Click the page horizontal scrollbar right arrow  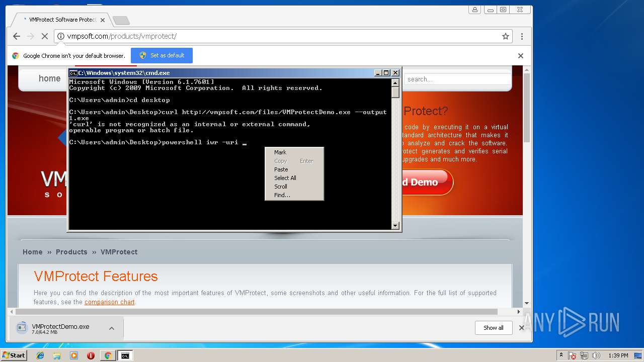(519, 312)
